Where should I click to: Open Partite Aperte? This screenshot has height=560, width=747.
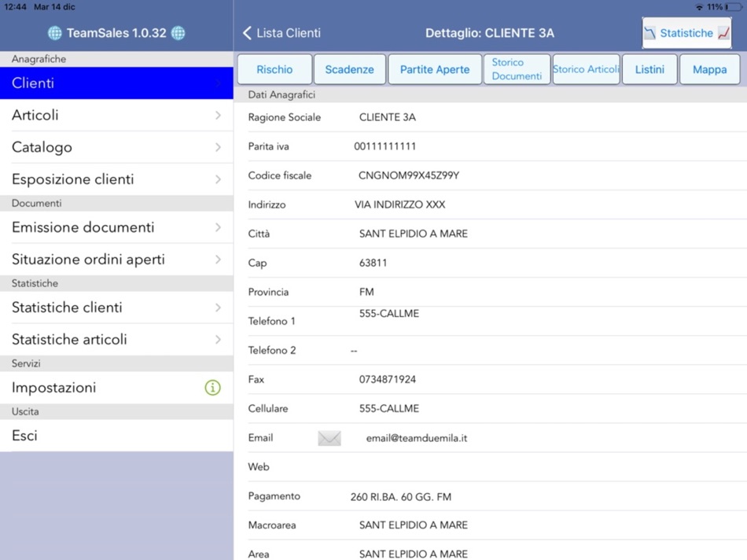coord(435,69)
